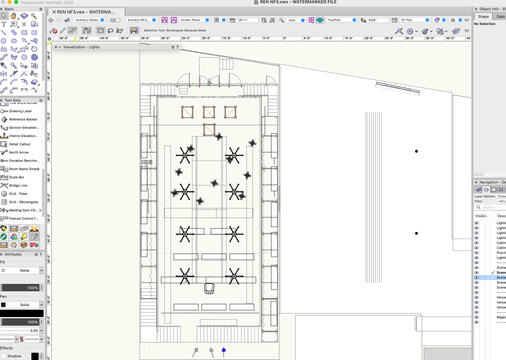Switch to the Shape tab in Object Info
Viewport: 506px width, 360px height.
tap(483, 16)
